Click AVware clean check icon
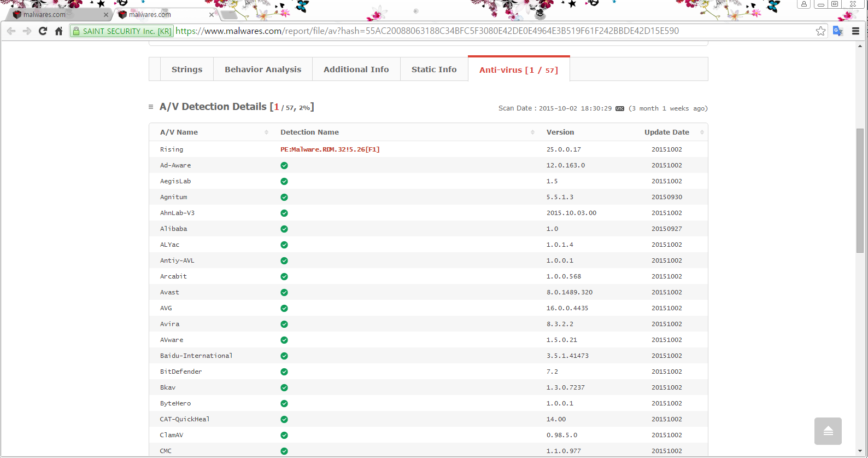Image resolution: width=868 pixels, height=458 pixels. [x=284, y=340]
